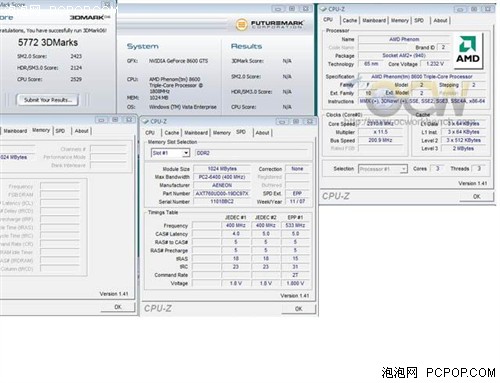The height and width of the screenshot is (383, 500).
Task: Close the CPU-Z processor window
Action: (x=488, y=9)
